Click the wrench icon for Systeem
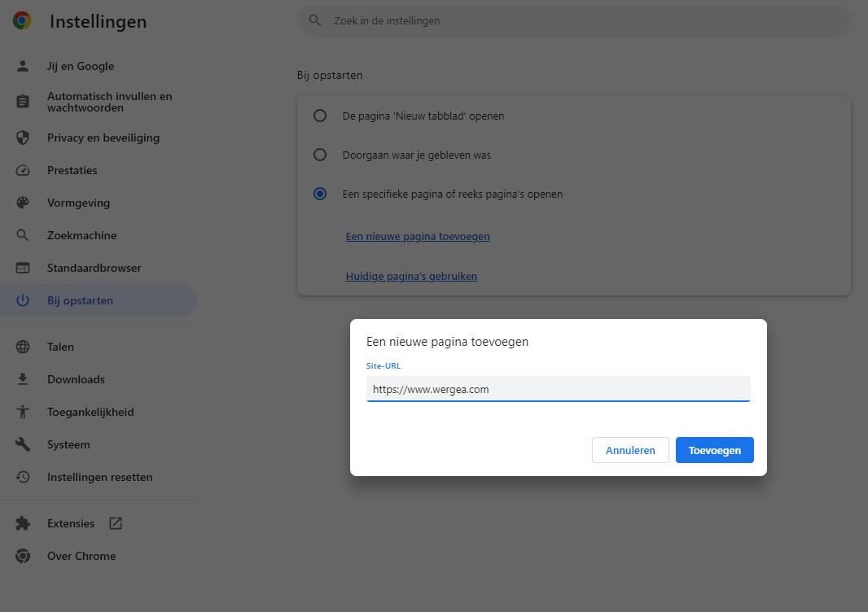 point(23,445)
